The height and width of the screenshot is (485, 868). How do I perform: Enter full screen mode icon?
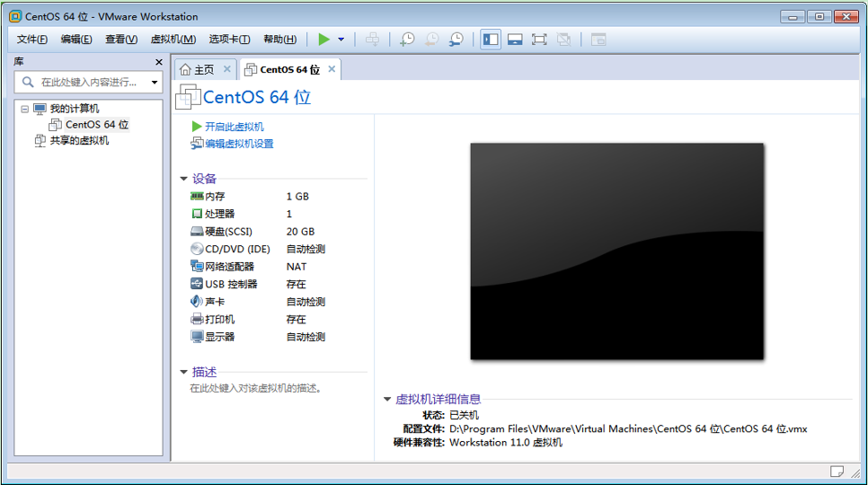pos(539,40)
